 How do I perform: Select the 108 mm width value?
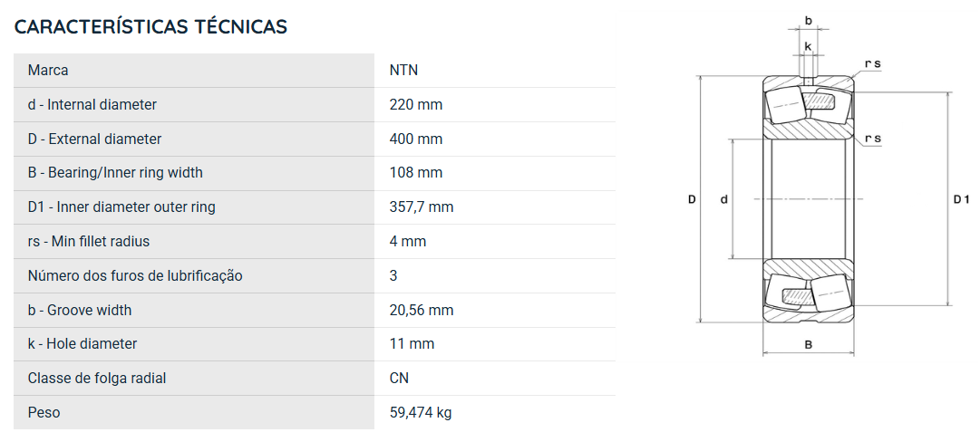coord(415,173)
